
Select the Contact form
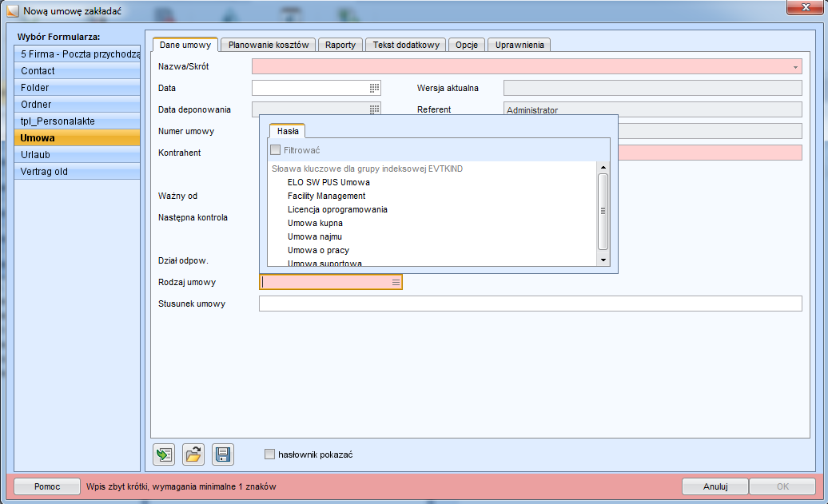(77, 71)
